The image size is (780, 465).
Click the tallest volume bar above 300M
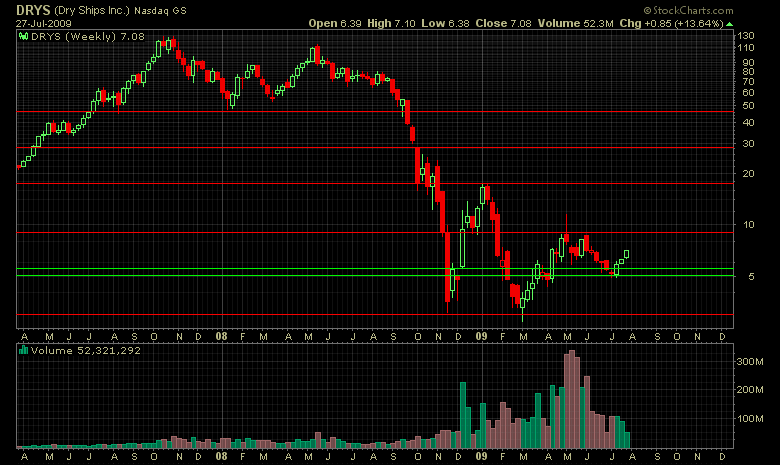pos(572,399)
